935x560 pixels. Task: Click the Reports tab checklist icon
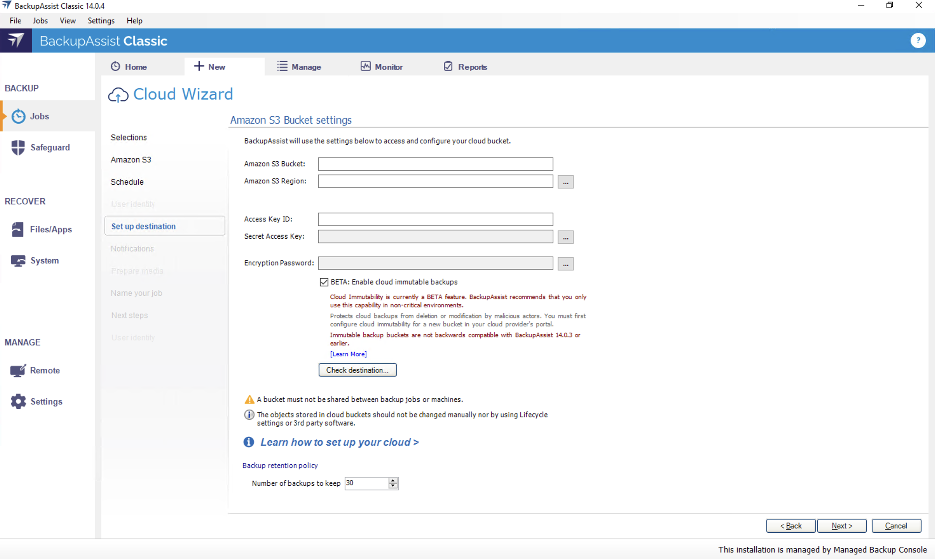[448, 66]
